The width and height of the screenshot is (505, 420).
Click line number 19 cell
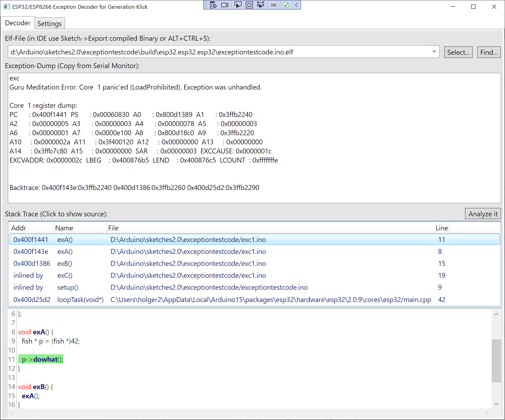441,275
